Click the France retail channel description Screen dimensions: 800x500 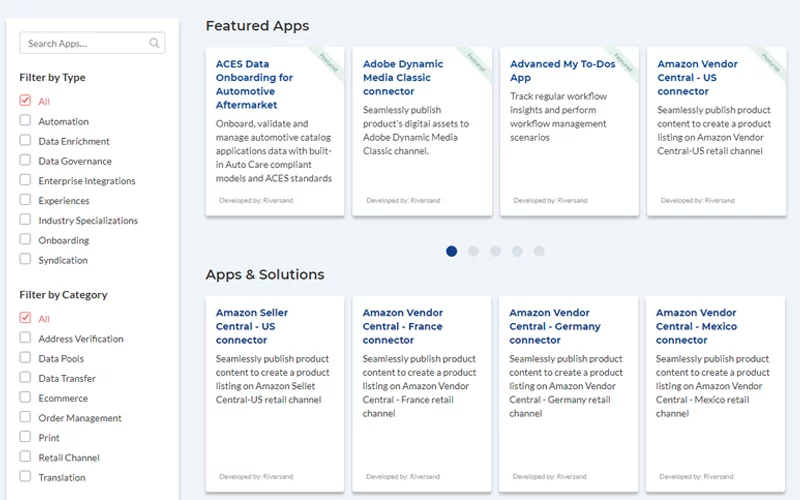[419, 386]
